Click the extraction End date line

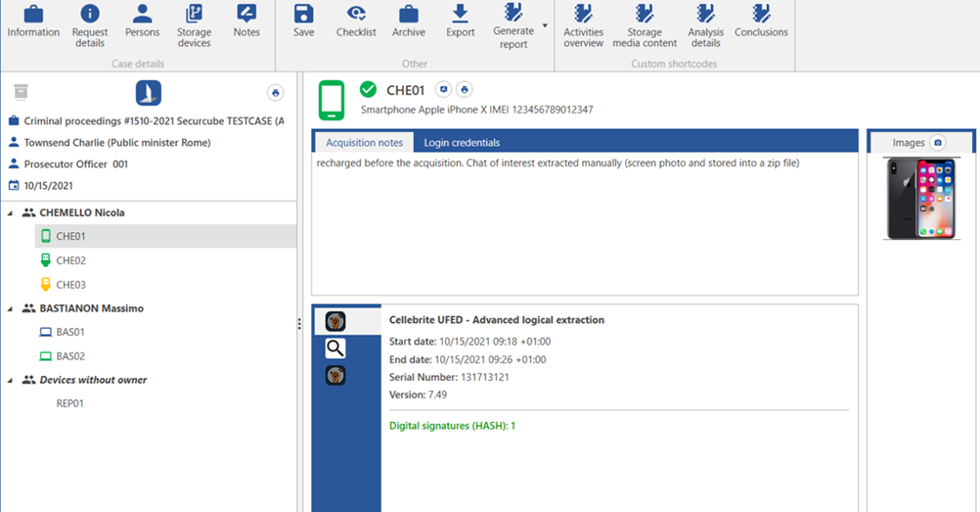tap(468, 360)
